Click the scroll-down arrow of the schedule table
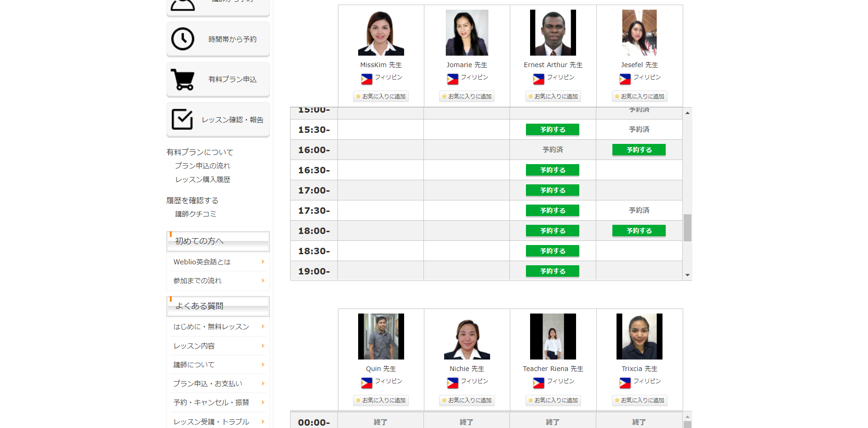868x428 pixels. click(687, 275)
